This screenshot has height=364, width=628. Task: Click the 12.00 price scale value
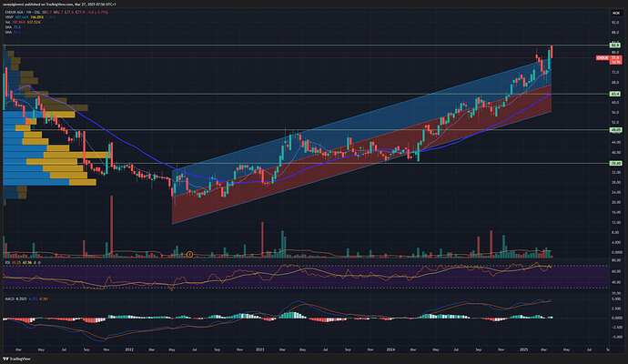click(616, 222)
